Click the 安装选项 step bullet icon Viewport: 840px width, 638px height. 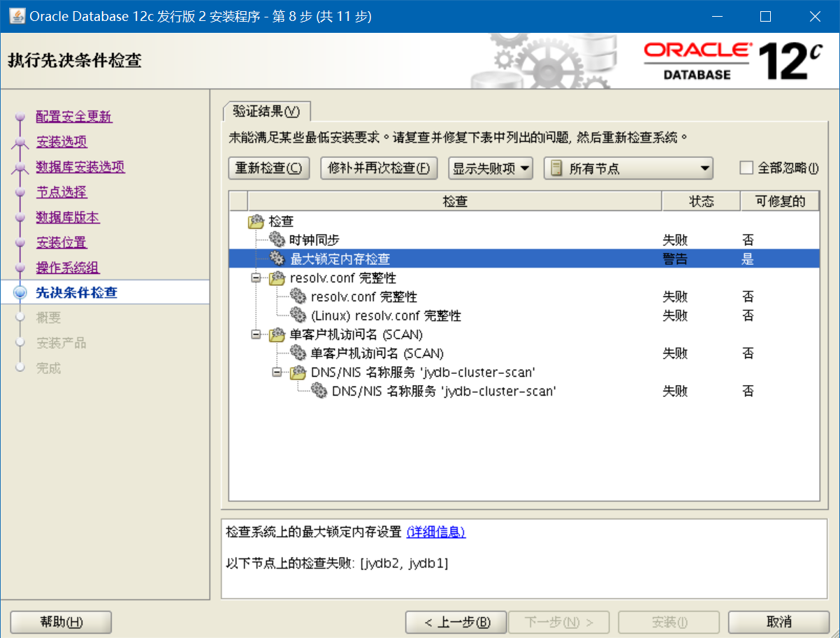pos(20,143)
